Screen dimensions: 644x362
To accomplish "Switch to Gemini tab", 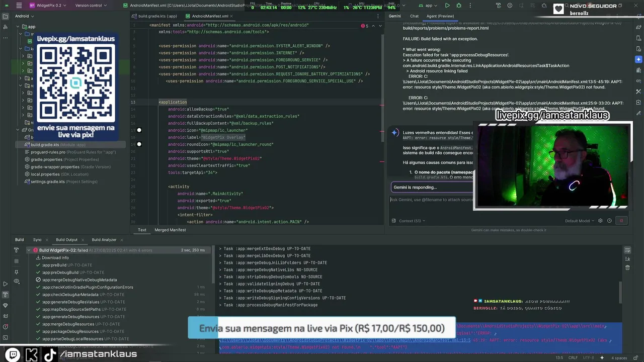I will pyautogui.click(x=394, y=16).
